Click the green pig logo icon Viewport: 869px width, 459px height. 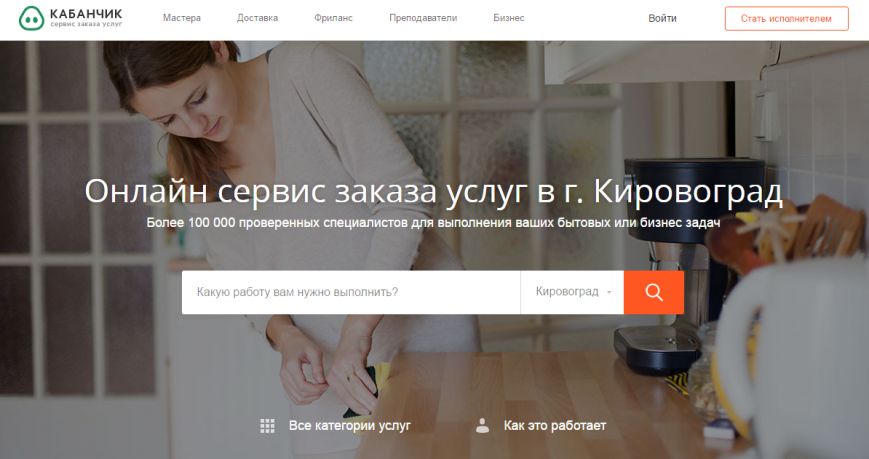[31, 18]
